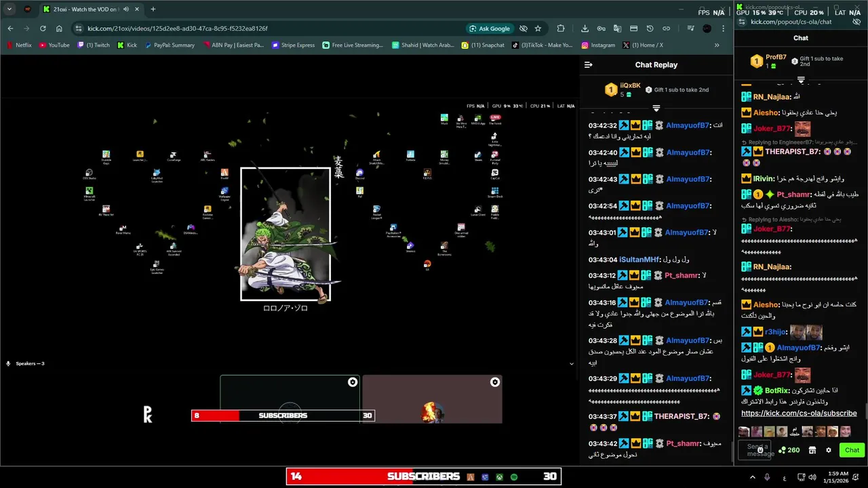The image size is (868, 488).
Task: Click the Chat Replay heading
Action: tap(656, 65)
